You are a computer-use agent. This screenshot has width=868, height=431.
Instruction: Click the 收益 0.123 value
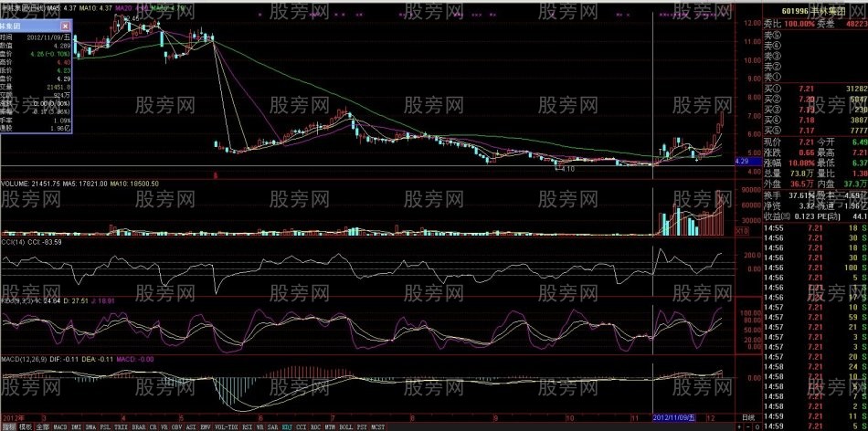pos(803,215)
